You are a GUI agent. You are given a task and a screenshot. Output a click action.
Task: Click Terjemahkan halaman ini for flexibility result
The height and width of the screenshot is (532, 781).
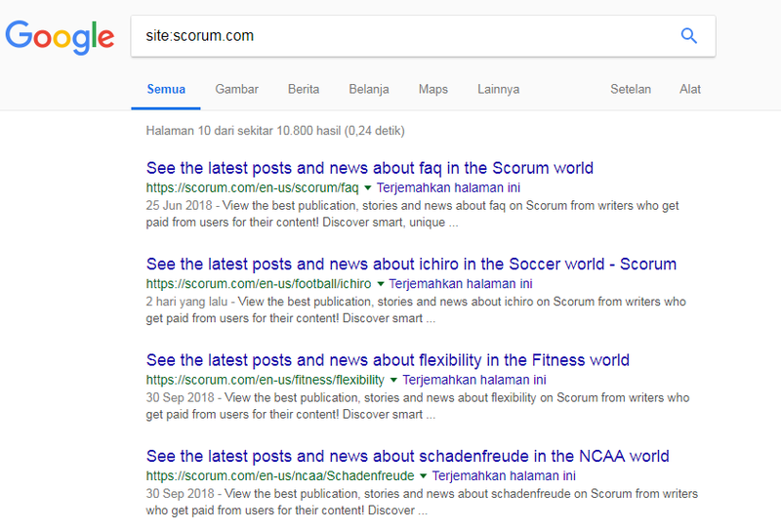click(x=474, y=380)
